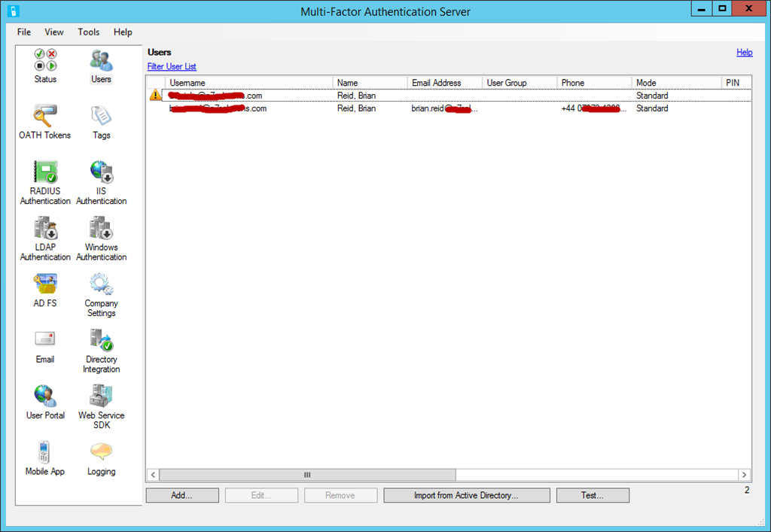Click the +44 phone number cell
This screenshot has width=771, height=532.
594,108
